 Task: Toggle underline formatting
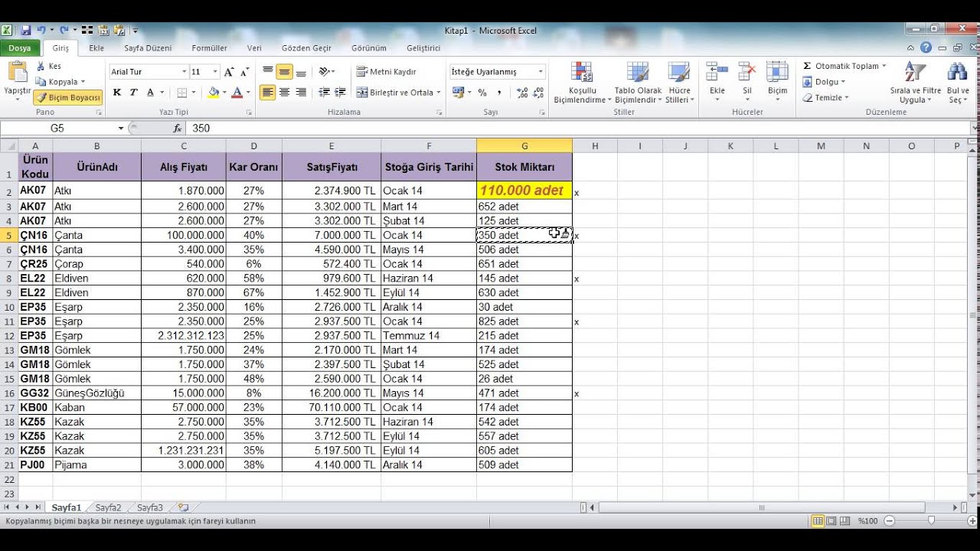[150, 93]
